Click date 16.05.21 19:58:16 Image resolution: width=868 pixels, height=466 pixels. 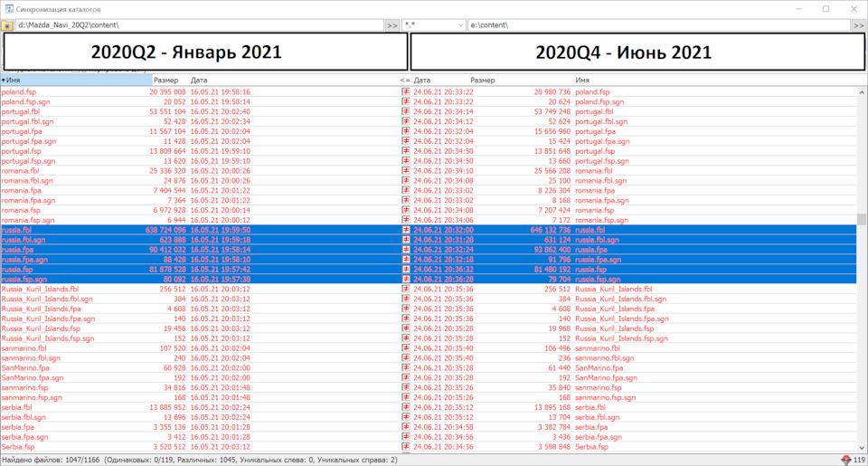(x=221, y=92)
